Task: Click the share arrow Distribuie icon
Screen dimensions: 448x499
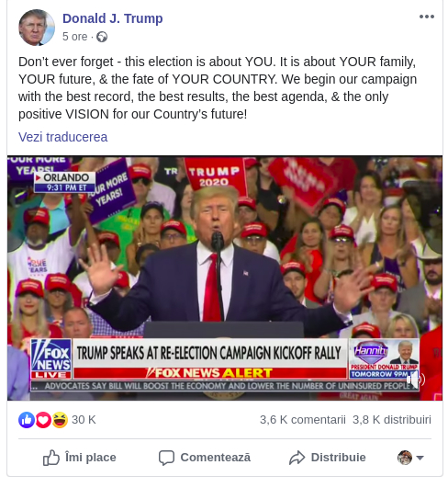Action: (x=297, y=458)
